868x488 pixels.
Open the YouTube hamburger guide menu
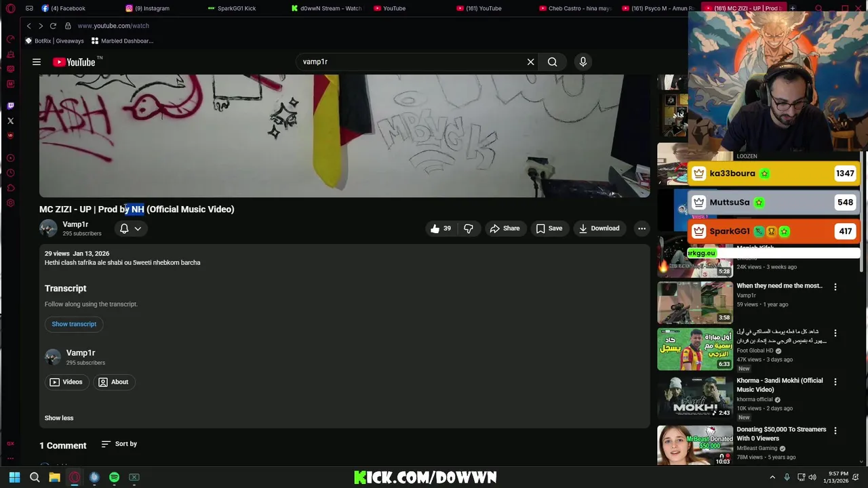tap(37, 62)
